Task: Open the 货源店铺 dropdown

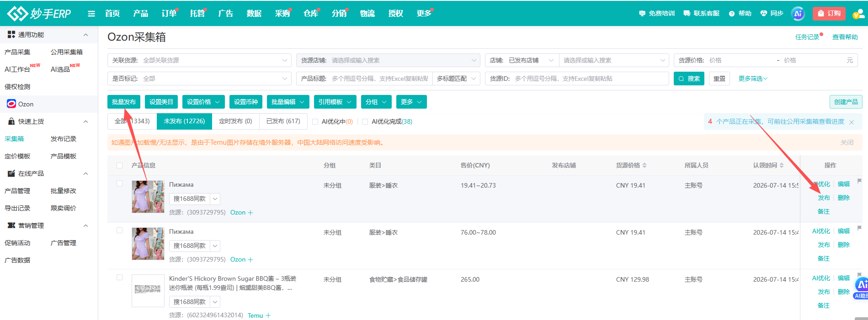Action: [x=388, y=60]
